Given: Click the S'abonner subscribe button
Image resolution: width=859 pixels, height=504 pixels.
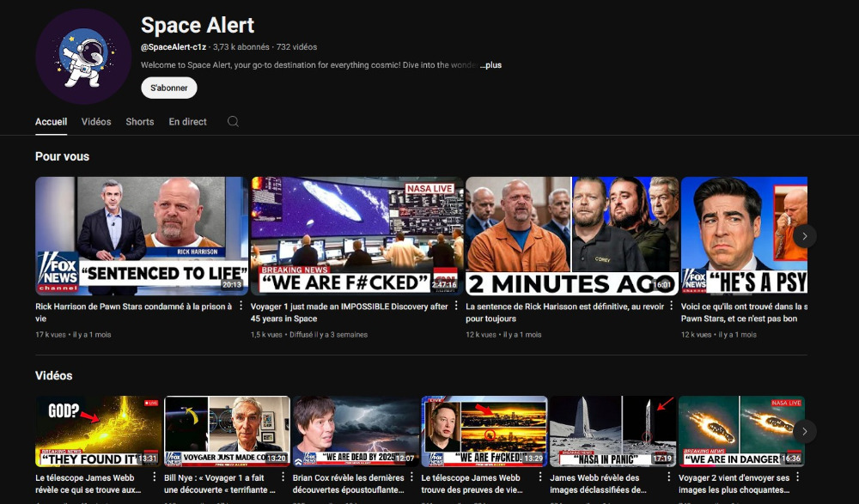Looking at the screenshot, I should [169, 88].
